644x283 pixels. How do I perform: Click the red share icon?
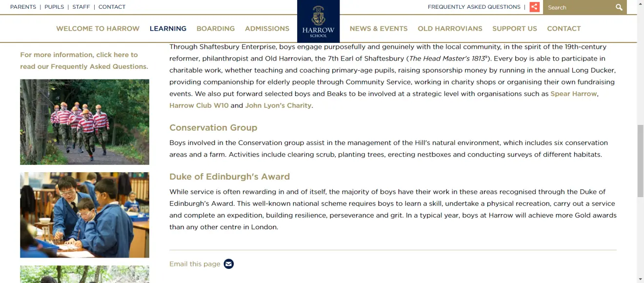535,7
